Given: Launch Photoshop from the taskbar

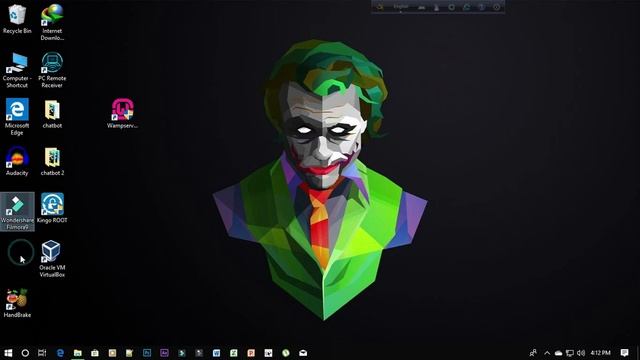Looking at the screenshot, I should point(147,353).
